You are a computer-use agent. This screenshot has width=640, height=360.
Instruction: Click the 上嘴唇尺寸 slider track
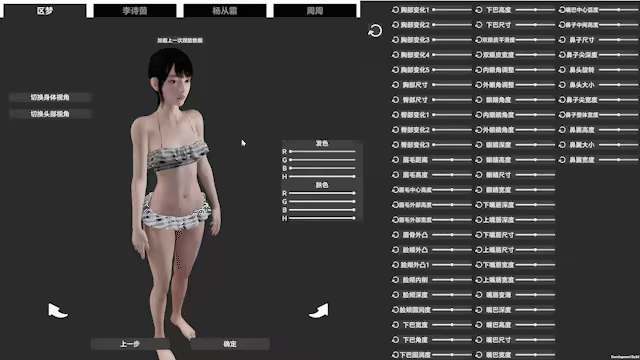[535, 250]
